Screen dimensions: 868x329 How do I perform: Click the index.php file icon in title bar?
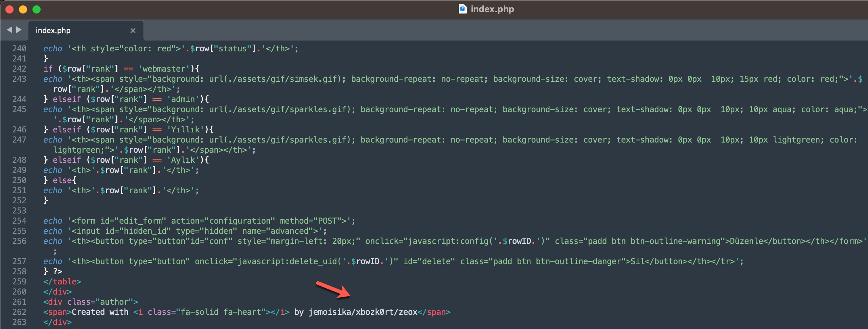[x=462, y=9]
